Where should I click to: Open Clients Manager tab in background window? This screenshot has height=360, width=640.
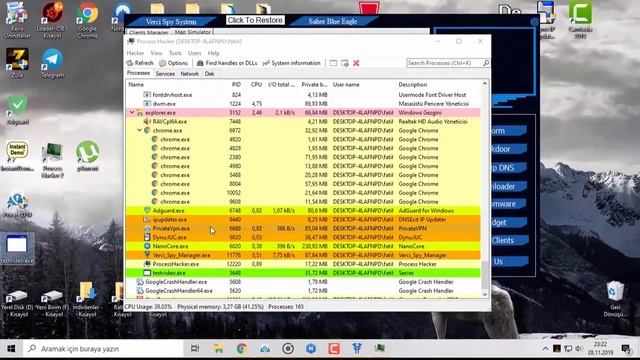[x=149, y=32]
